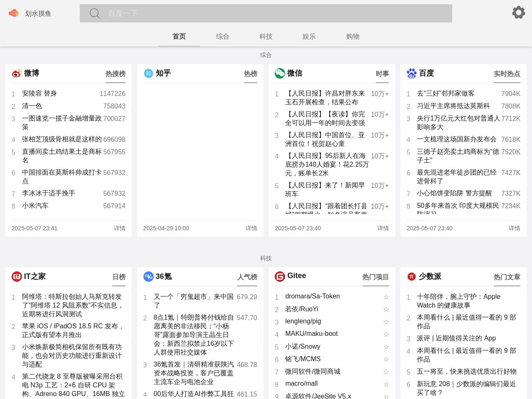Select Weibo 热搜榜 list tab
The image size is (532, 399).
(116, 74)
